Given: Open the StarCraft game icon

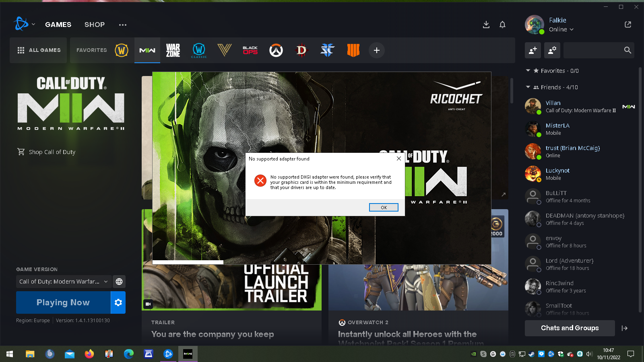Looking at the screenshot, I should click(x=327, y=50).
